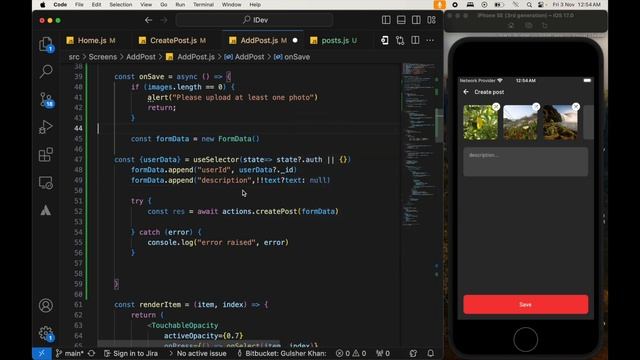This screenshot has height=360, width=640.
Task: Go back with the navigation arrow
Action: 148,20
